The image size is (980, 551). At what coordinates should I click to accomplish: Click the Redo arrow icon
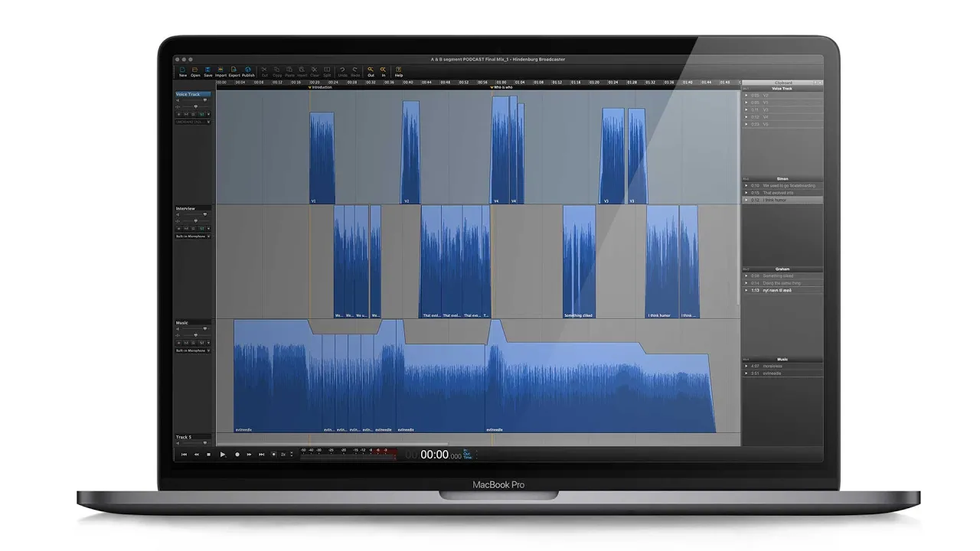[355, 72]
